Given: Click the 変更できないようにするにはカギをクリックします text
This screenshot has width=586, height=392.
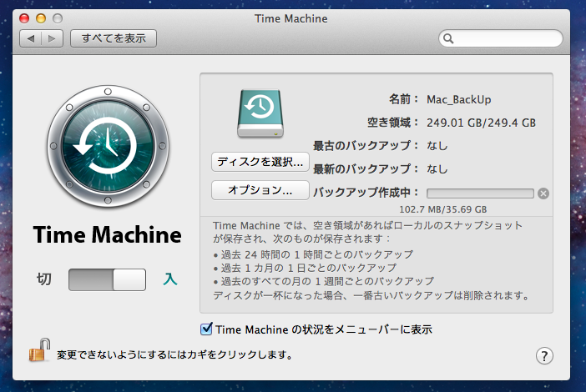Looking at the screenshot, I should point(175,354).
